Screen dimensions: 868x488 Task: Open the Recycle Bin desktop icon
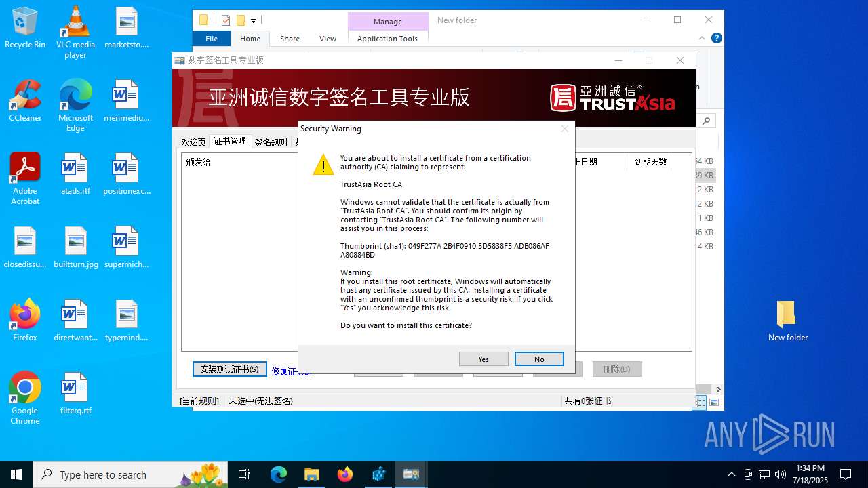tap(25, 28)
